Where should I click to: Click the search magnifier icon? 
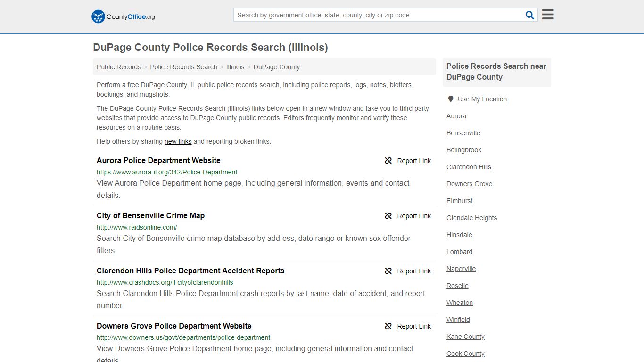tap(530, 15)
